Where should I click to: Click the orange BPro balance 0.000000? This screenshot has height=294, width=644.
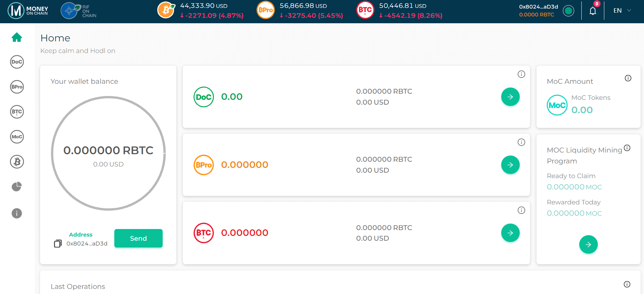click(x=244, y=165)
